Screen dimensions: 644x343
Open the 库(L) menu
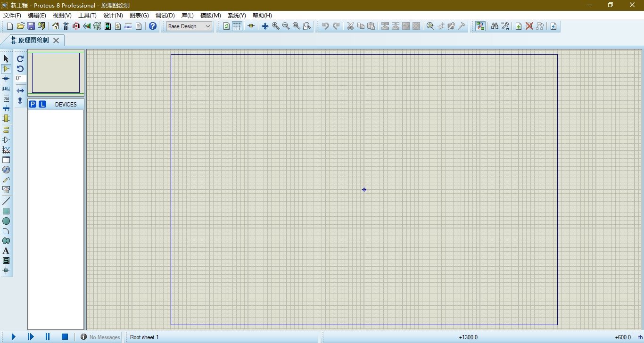click(187, 16)
